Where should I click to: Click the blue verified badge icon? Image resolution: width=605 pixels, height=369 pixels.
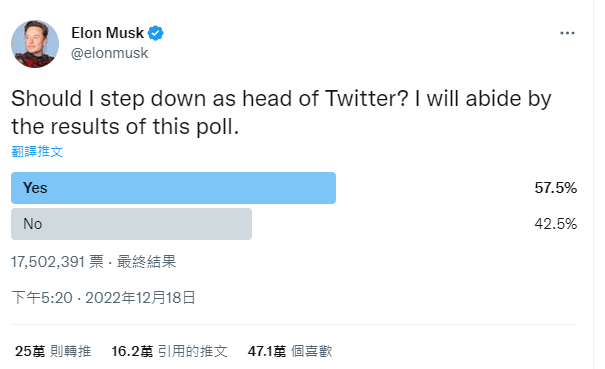156,33
